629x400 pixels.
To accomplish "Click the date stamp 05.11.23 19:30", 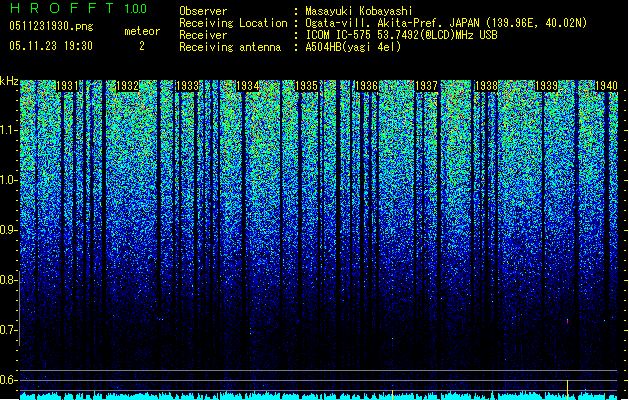I will pyautogui.click(x=51, y=46).
